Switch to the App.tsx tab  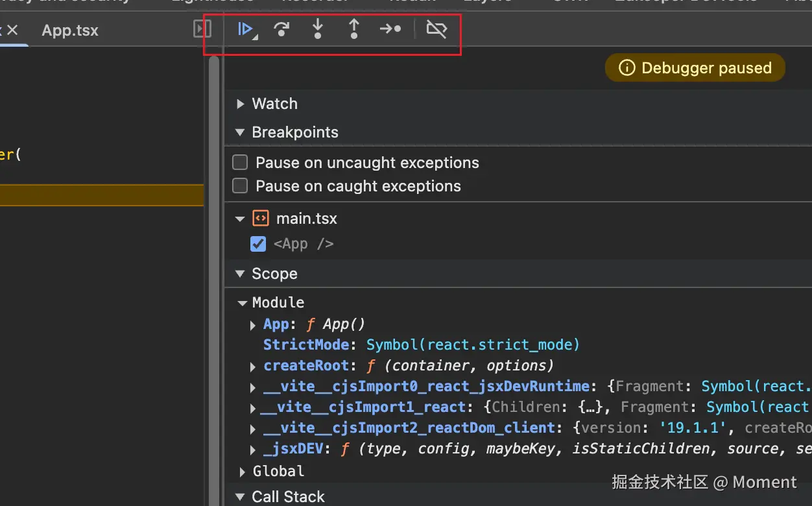(x=70, y=30)
